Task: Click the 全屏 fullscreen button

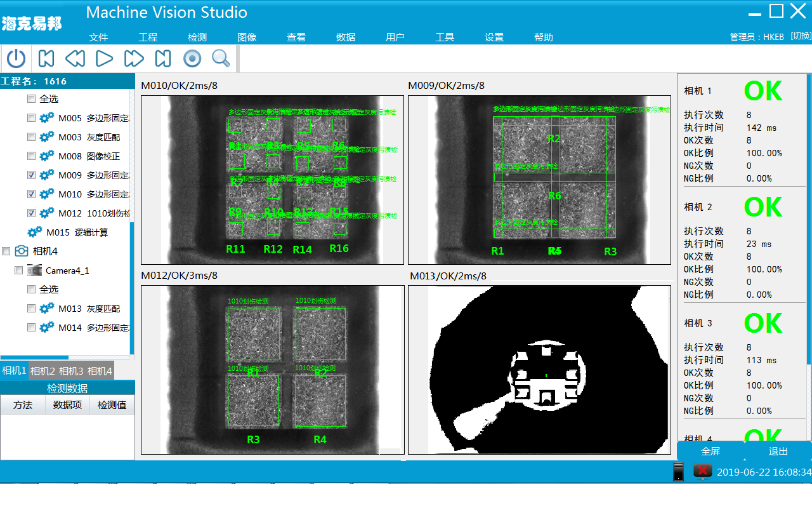Action: [710, 451]
